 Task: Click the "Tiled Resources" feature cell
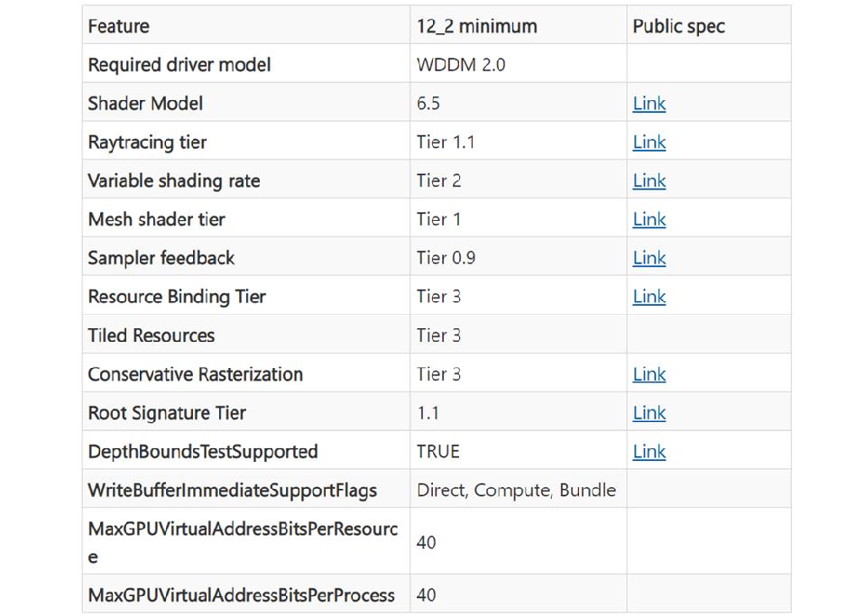tap(152, 336)
